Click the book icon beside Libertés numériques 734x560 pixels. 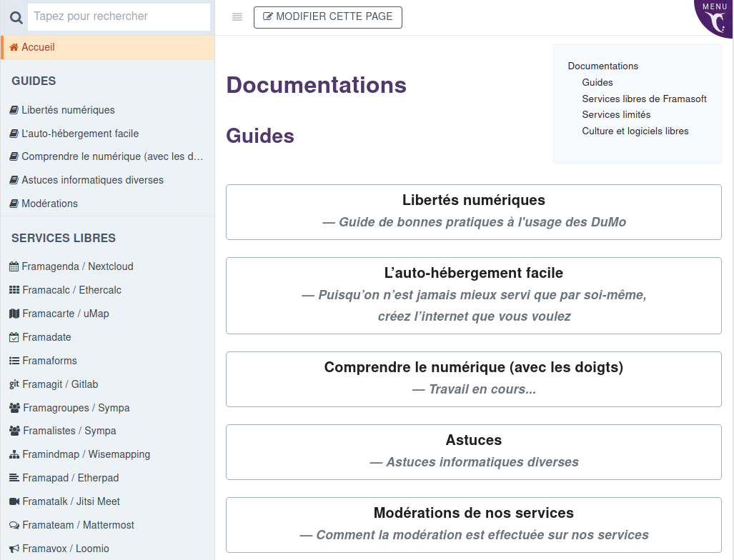coord(14,110)
